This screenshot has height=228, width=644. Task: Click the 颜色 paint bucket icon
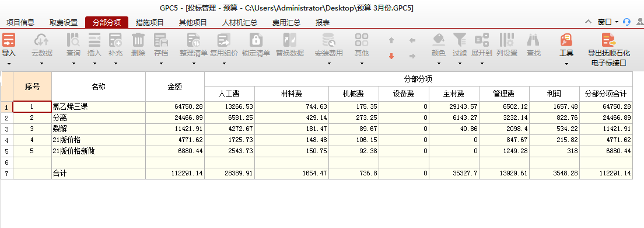point(439,40)
